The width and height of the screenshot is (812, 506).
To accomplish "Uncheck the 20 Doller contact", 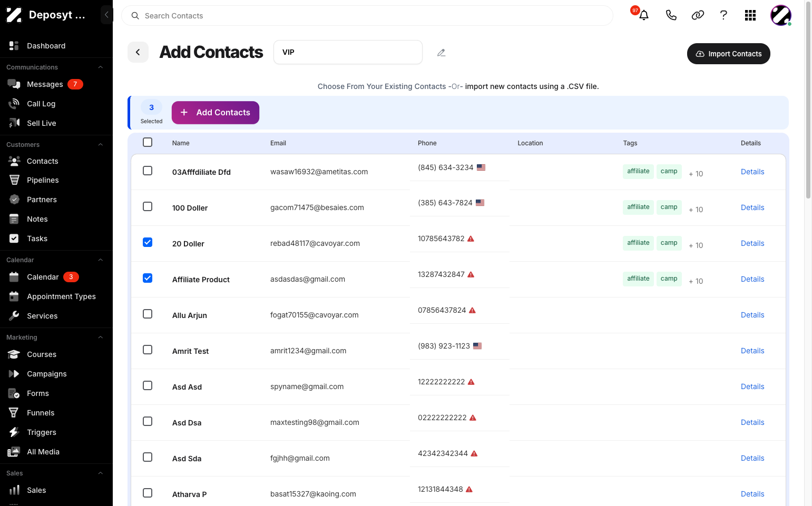I will (x=148, y=242).
